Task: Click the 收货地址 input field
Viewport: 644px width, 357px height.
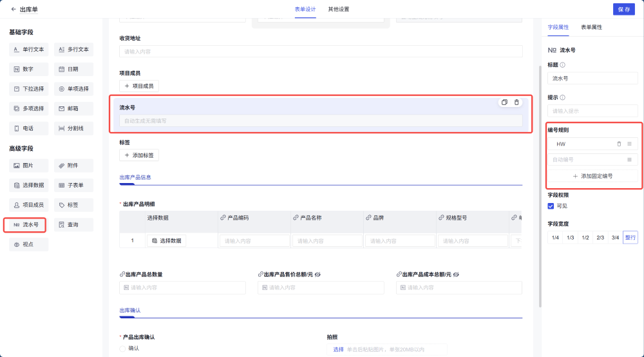Action: (321, 52)
